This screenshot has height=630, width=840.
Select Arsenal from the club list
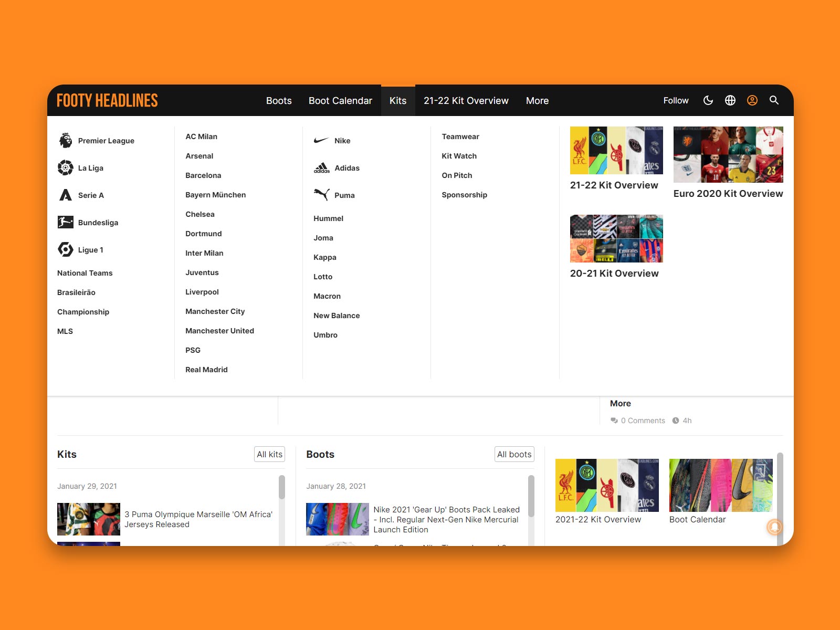click(199, 156)
